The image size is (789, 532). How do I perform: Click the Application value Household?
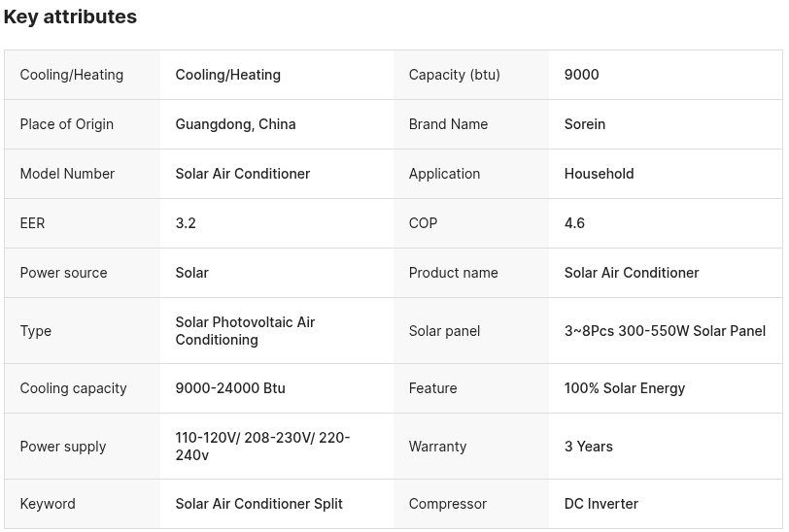[599, 174]
